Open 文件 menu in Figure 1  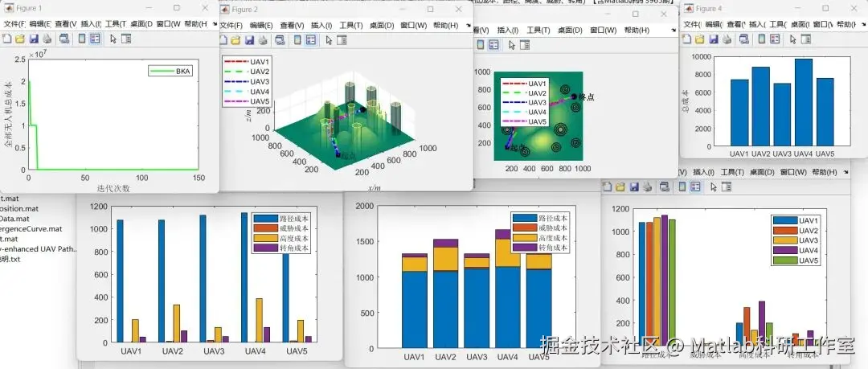15,24
